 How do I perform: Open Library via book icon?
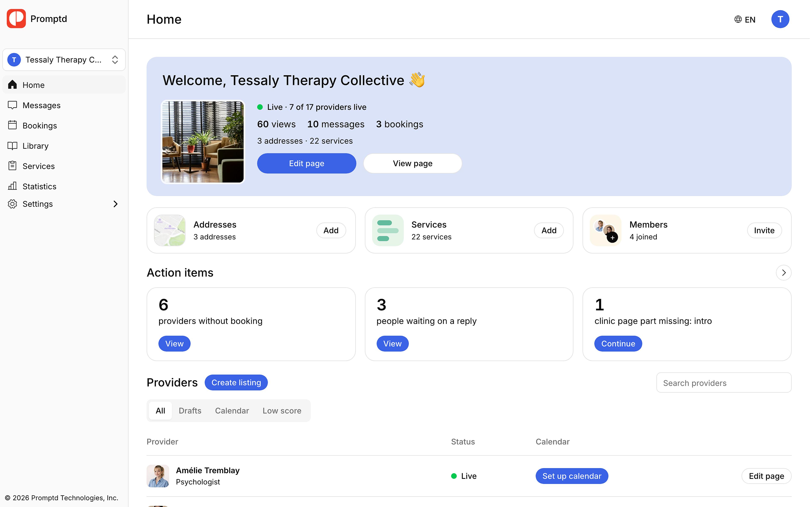tap(12, 146)
